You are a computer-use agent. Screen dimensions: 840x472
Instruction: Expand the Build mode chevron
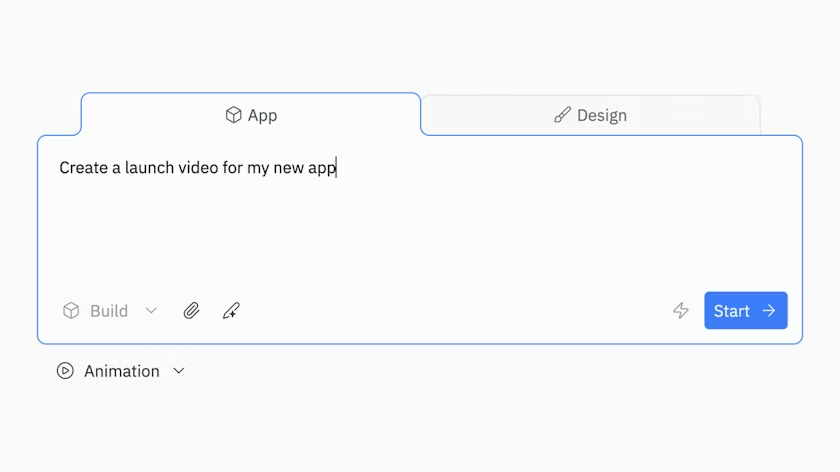(151, 311)
